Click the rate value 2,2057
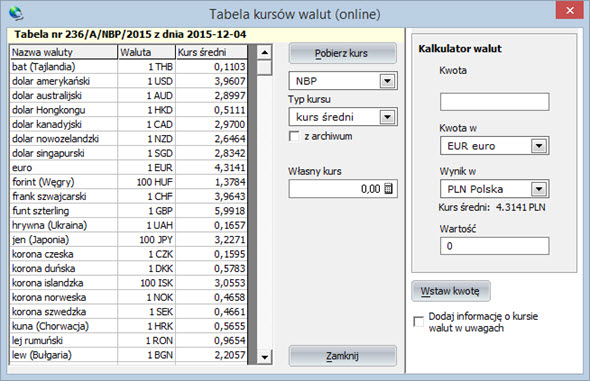The width and height of the screenshot is (590, 381). coord(211,355)
